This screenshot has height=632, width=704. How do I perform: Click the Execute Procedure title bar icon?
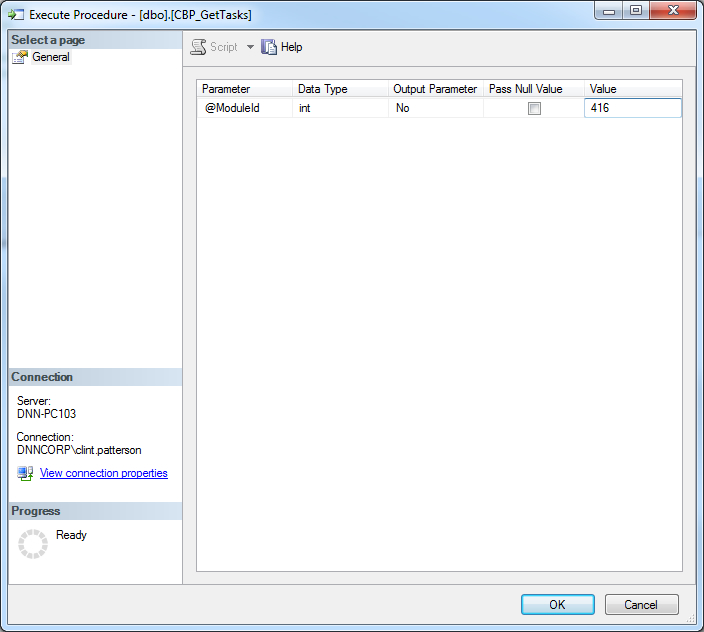pyautogui.click(x=16, y=15)
